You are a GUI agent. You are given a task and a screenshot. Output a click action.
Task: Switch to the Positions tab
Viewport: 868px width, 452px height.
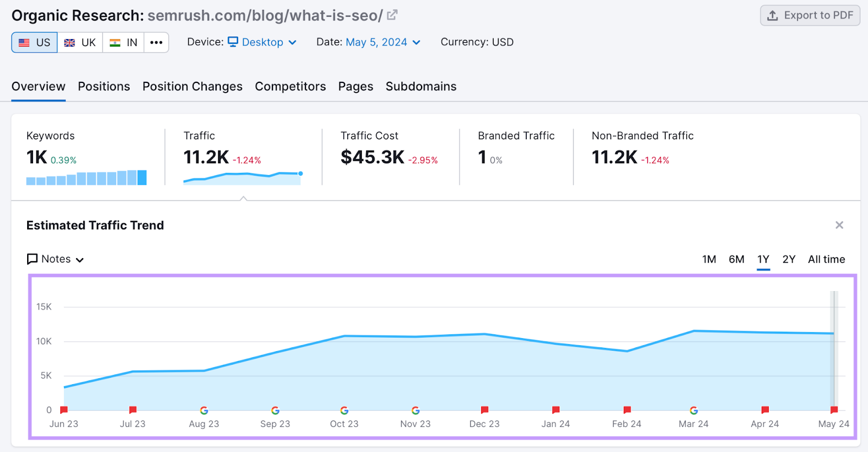click(x=104, y=87)
